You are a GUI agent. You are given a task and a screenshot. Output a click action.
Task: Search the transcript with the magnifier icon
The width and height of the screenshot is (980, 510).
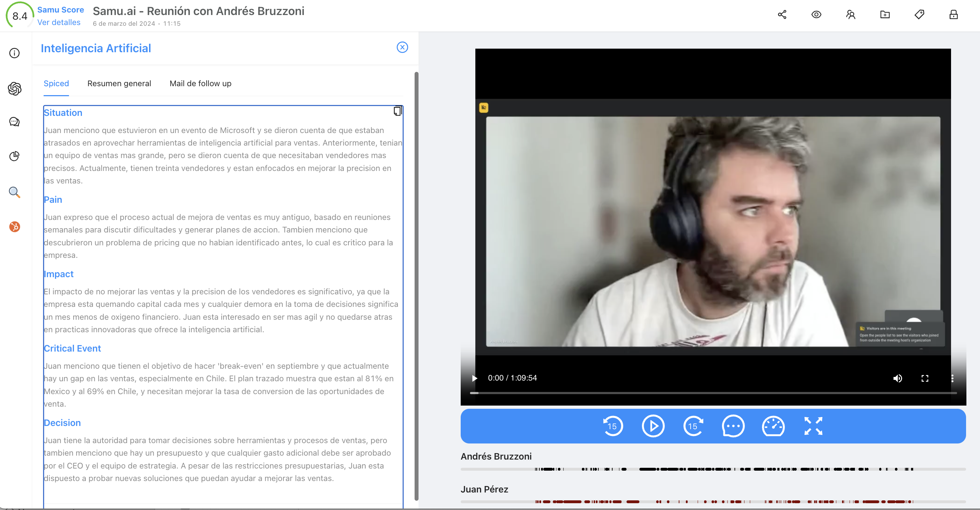14,192
